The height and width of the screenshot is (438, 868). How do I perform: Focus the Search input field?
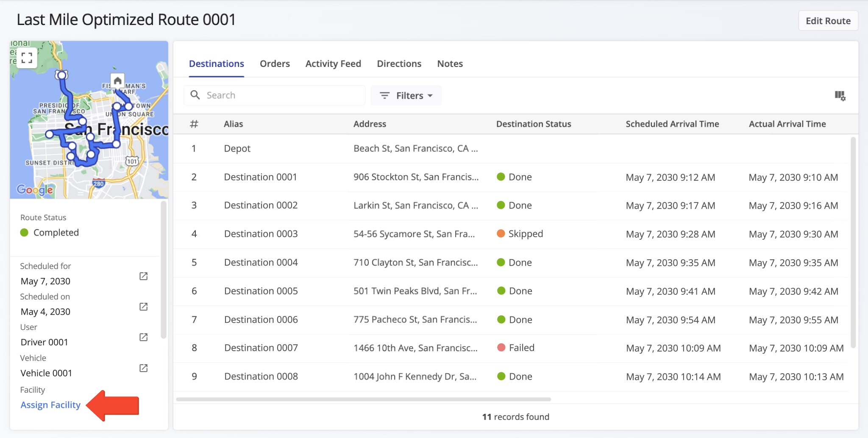point(275,95)
